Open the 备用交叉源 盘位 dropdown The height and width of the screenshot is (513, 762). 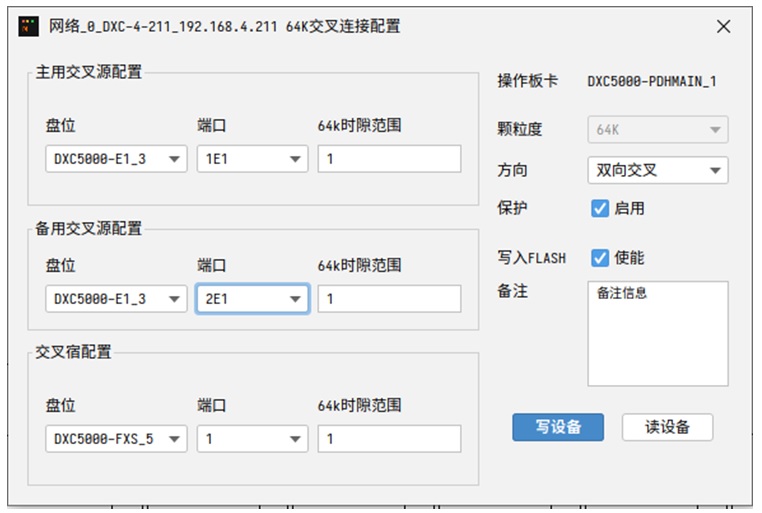(x=116, y=299)
